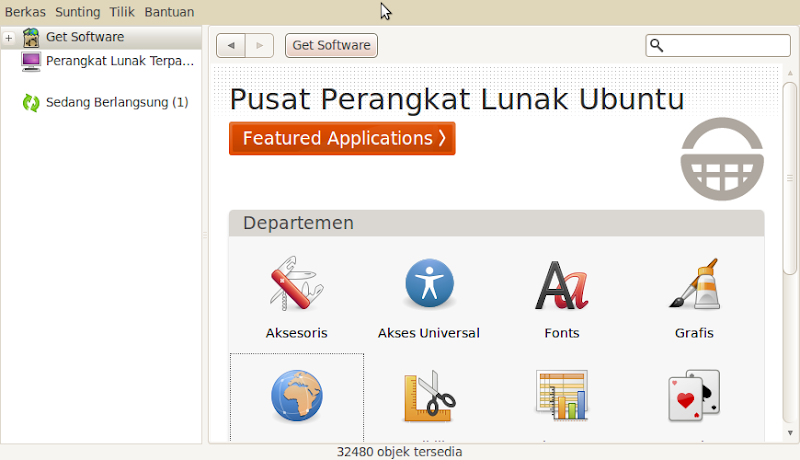Click the Grafis label
The height and width of the screenshot is (460, 800).
694,333
